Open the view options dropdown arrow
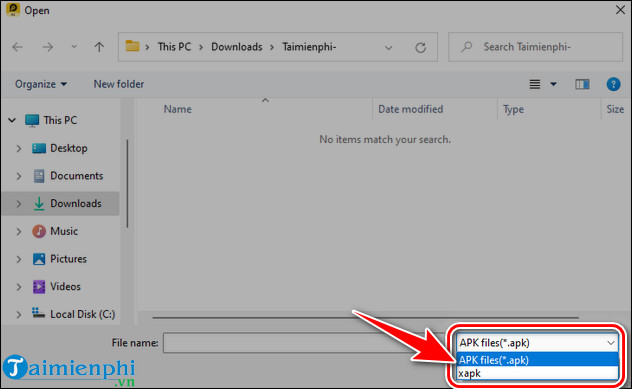Screen dimensions: 632x389 [x=553, y=84]
